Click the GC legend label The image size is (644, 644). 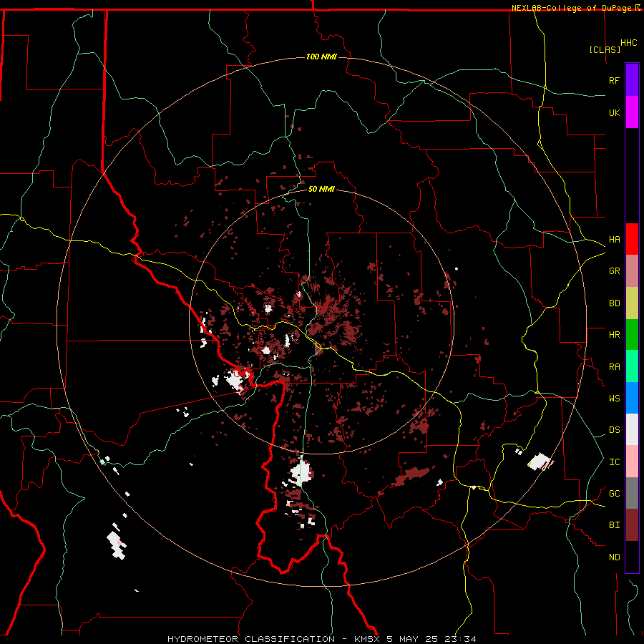[x=614, y=494]
